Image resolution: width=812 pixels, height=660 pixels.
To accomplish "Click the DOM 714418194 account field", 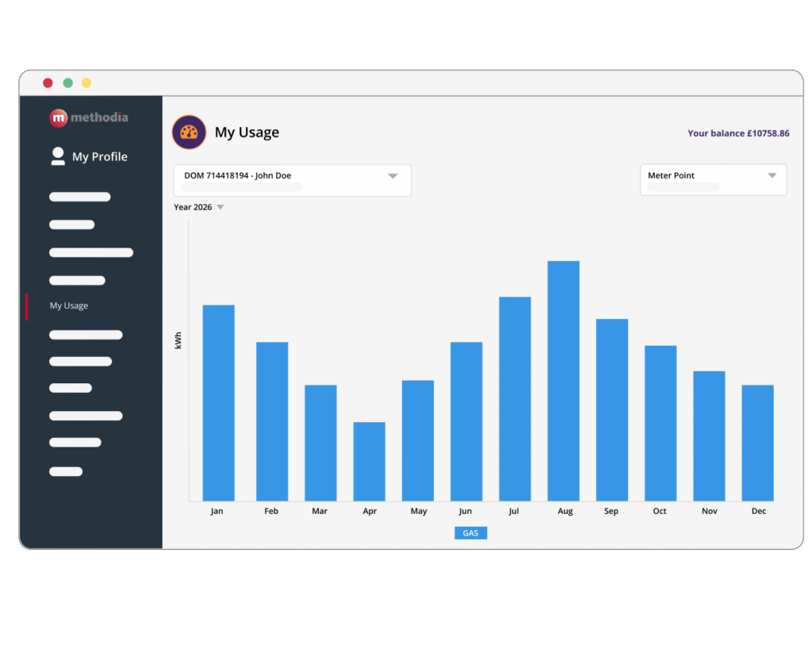I will click(x=293, y=180).
